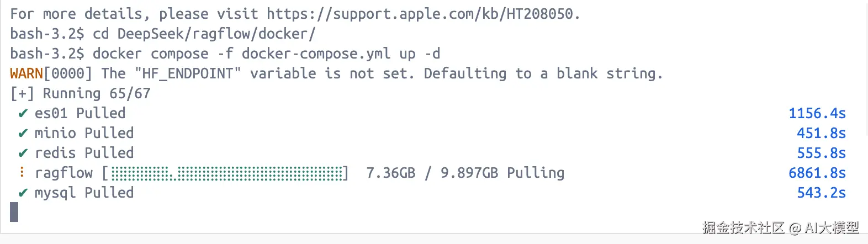Click the ragflow Pulling status word

point(535,173)
